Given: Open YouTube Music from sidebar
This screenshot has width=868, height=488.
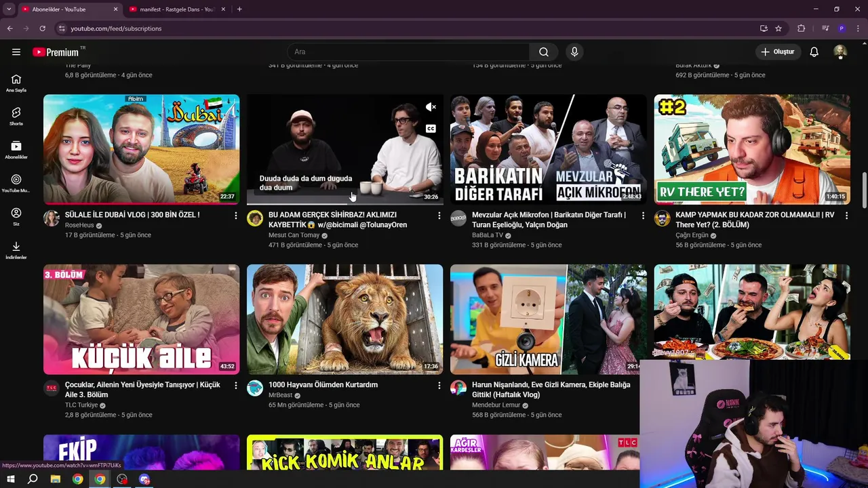Looking at the screenshot, I should tap(16, 183).
